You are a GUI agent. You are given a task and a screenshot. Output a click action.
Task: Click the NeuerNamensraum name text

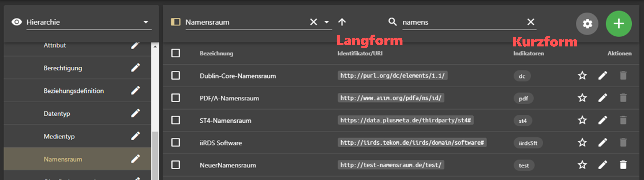click(x=227, y=165)
